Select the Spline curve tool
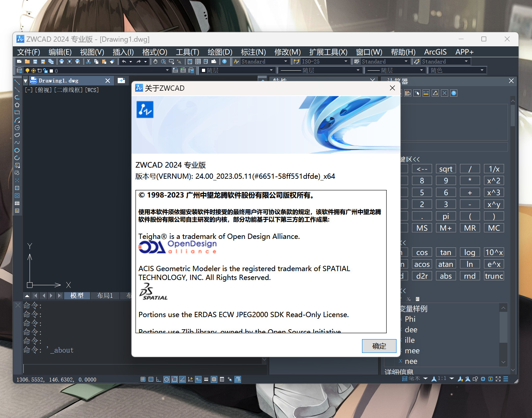Screen dimensions: 532x418 pos(17,143)
